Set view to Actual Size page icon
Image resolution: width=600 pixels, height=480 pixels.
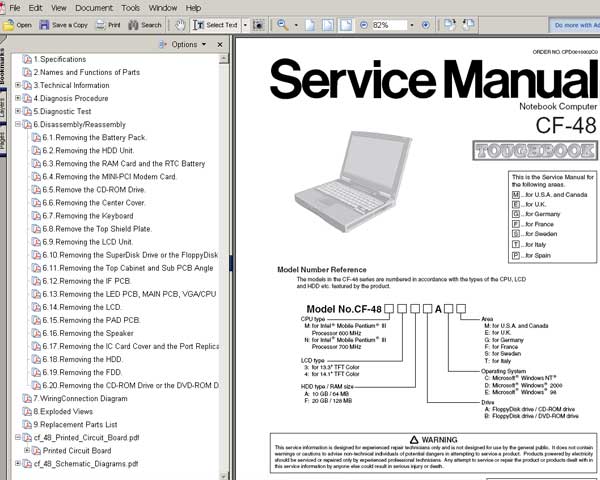(x=310, y=25)
